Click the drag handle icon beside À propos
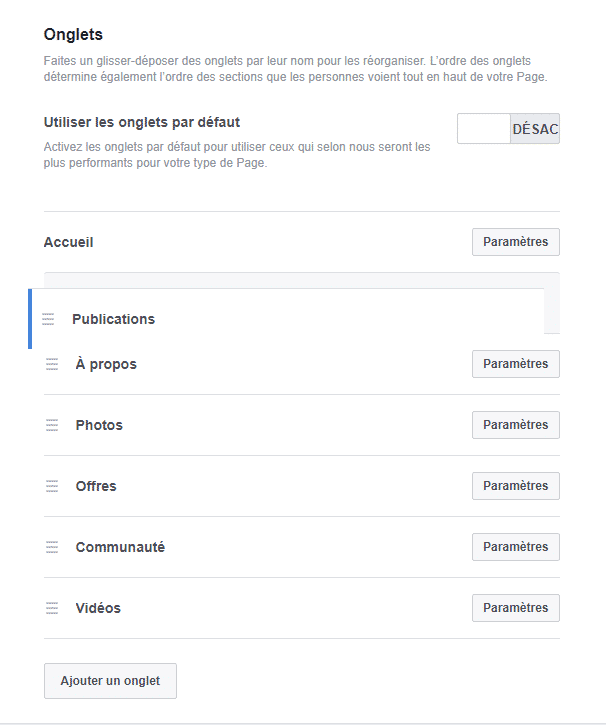606x725 pixels. click(x=52, y=364)
